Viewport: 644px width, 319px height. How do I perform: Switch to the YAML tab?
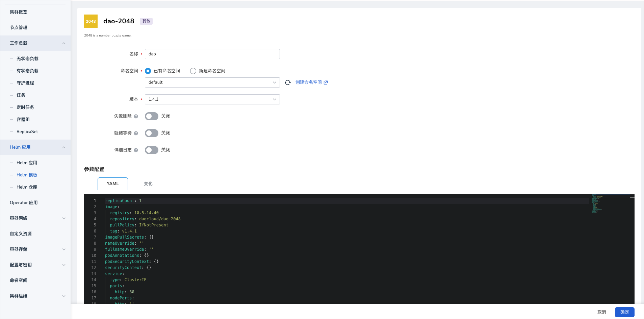coord(113,183)
